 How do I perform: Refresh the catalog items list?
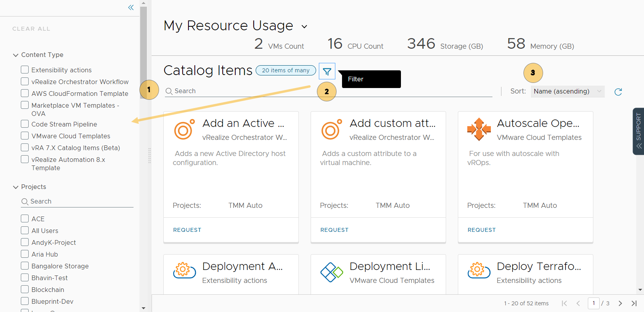click(x=618, y=92)
